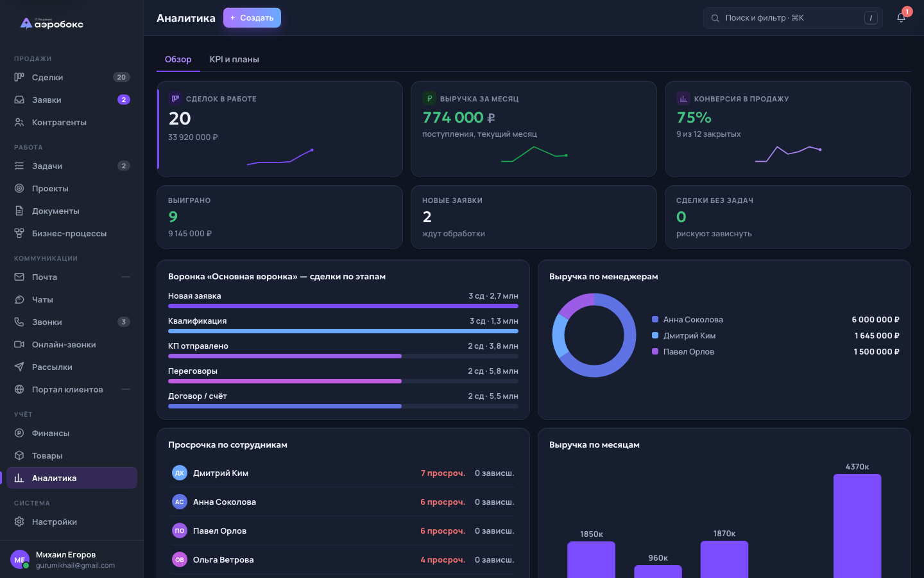
Task: Click the Новая заявка funnel bar
Action: pyautogui.click(x=343, y=306)
